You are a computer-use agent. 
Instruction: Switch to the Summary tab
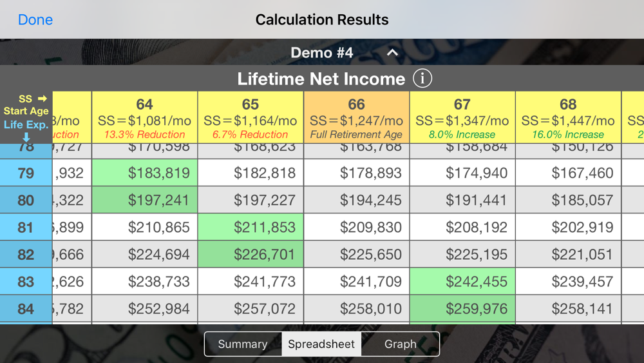point(243,344)
